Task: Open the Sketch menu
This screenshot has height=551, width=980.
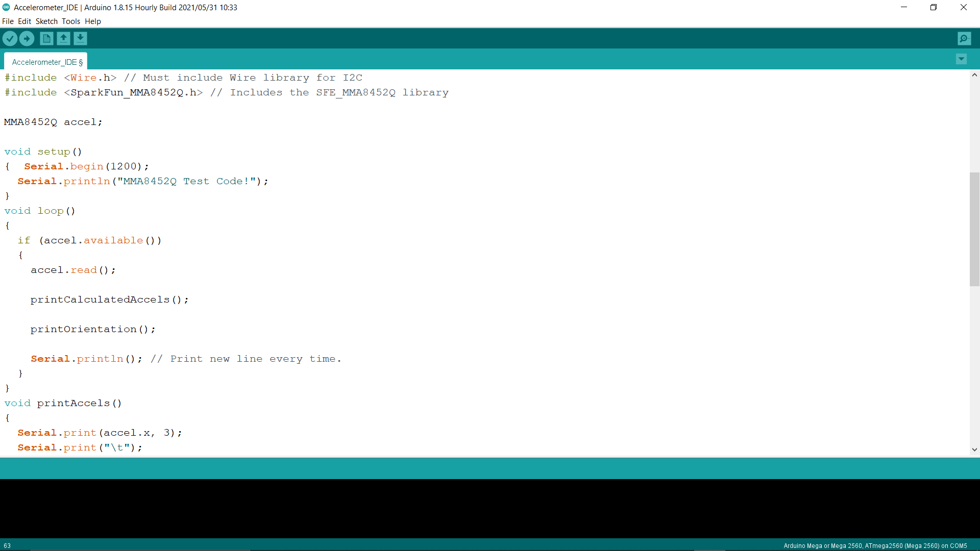Action: click(46, 21)
